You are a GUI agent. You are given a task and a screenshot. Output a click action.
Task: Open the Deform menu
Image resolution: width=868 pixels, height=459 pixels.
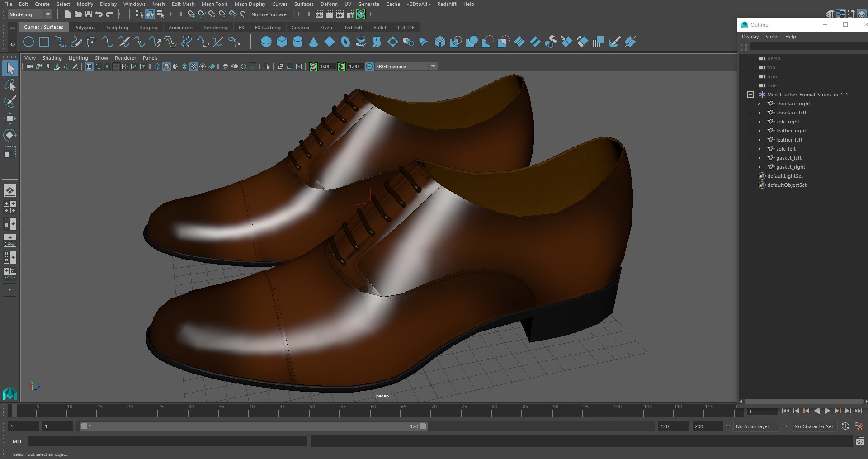pyautogui.click(x=329, y=4)
